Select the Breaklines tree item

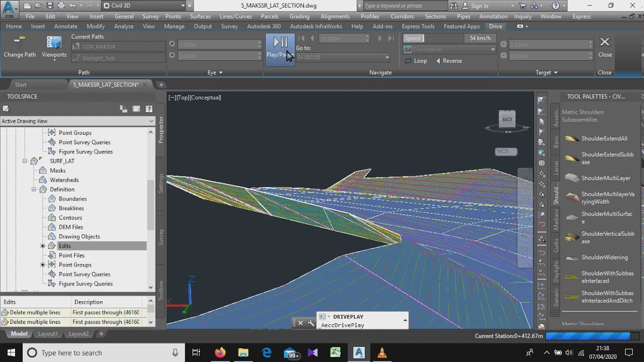tap(71, 208)
